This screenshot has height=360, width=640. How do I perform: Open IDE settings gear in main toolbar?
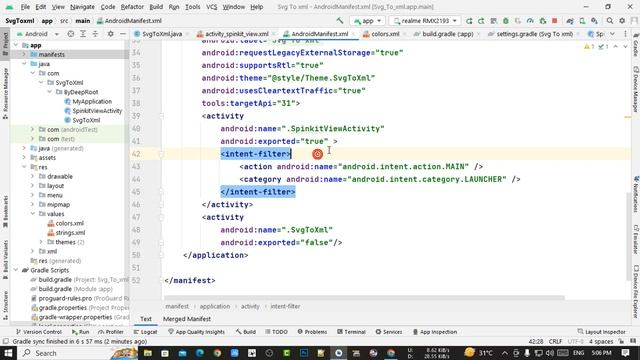point(622,21)
